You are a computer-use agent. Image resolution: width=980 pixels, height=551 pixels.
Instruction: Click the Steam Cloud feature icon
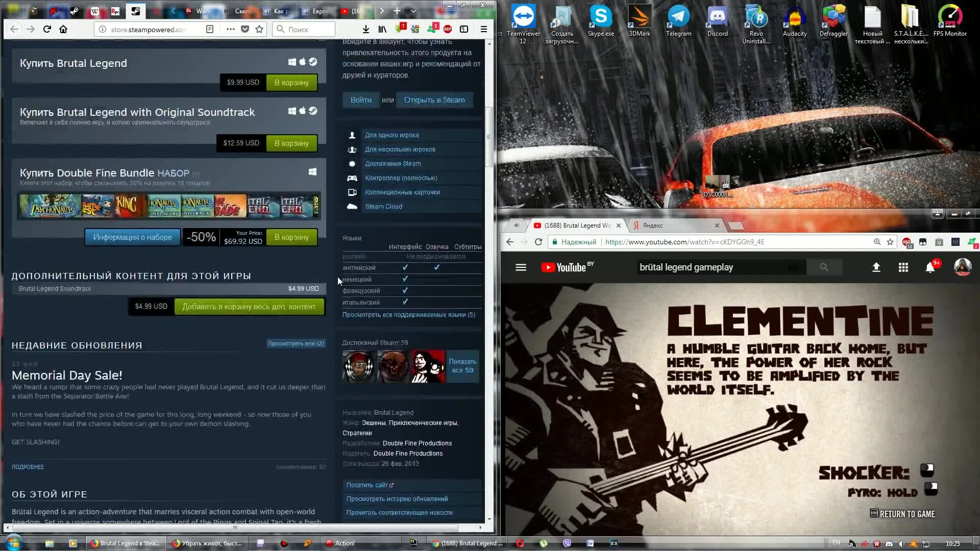click(x=352, y=207)
